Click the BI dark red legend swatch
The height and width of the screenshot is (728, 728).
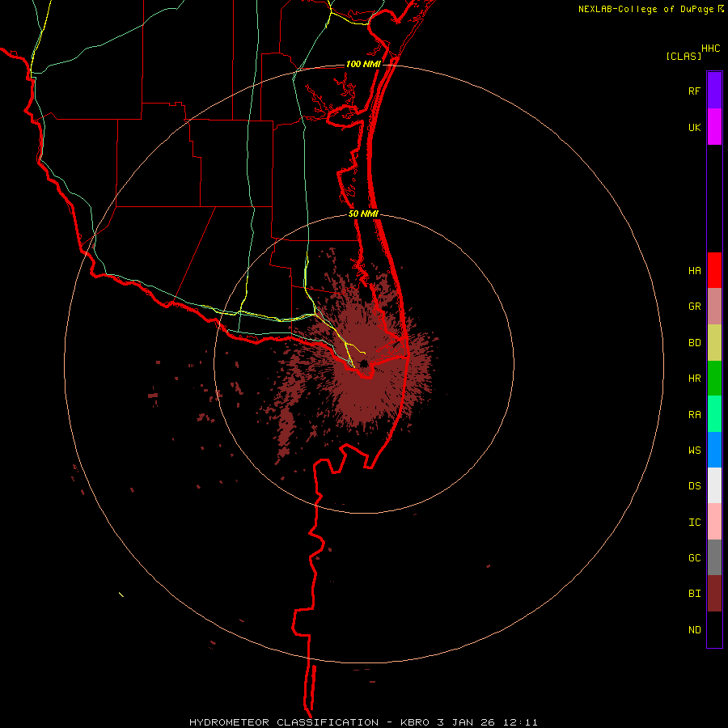click(714, 594)
